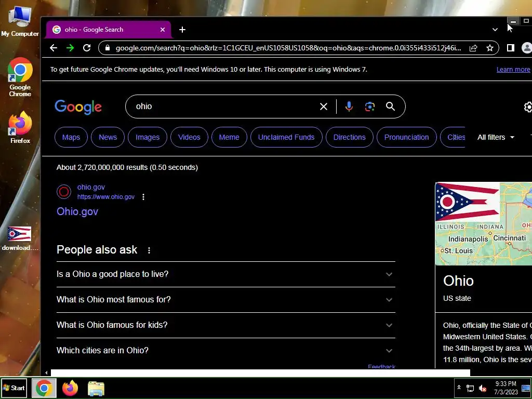Open the Chrome profile avatar
The width and height of the screenshot is (532, 399).
(527, 48)
